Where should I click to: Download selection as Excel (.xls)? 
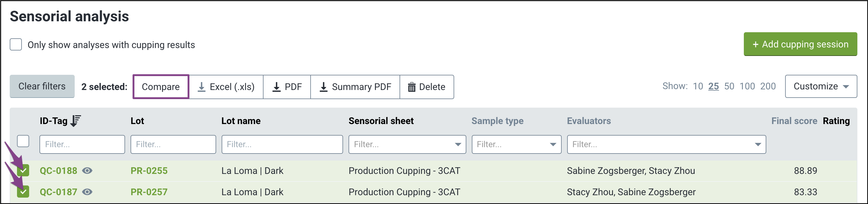click(x=226, y=87)
